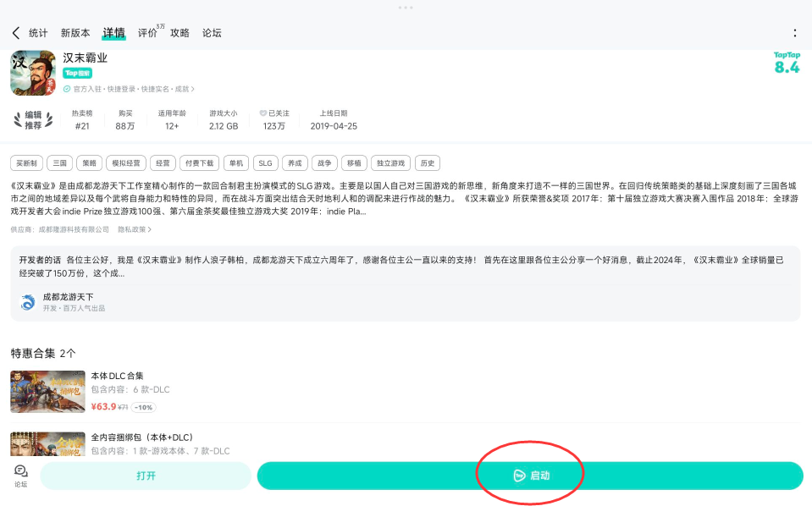Viewport: 812px width, 506px height.
Task: Switch to the 新版本 tab
Action: (75, 33)
